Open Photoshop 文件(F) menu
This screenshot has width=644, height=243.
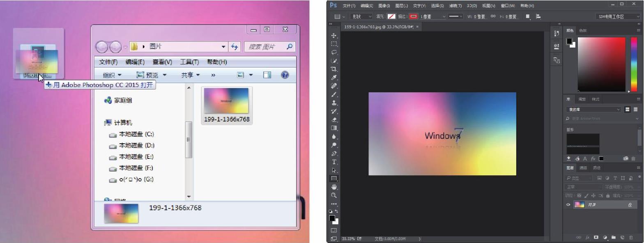349,6
